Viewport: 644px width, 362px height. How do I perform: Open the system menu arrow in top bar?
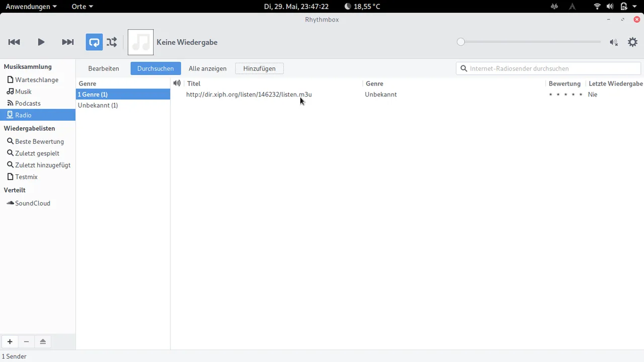click(634, 7)
